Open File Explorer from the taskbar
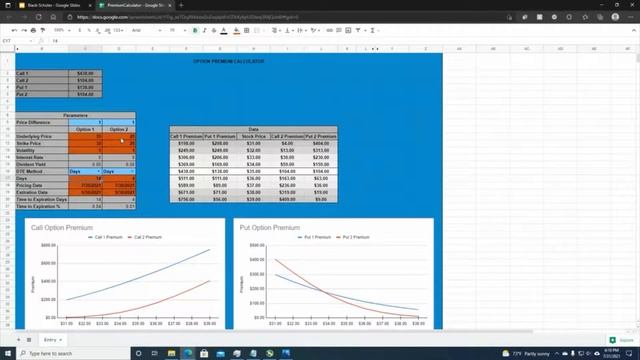The image size is (640, 360). [x=171, y=353]
